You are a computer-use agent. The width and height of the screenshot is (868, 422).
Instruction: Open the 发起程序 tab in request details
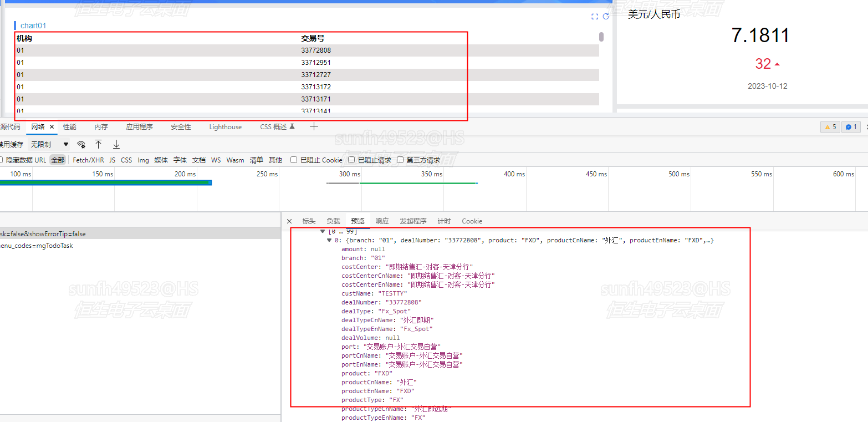[413, 221]
